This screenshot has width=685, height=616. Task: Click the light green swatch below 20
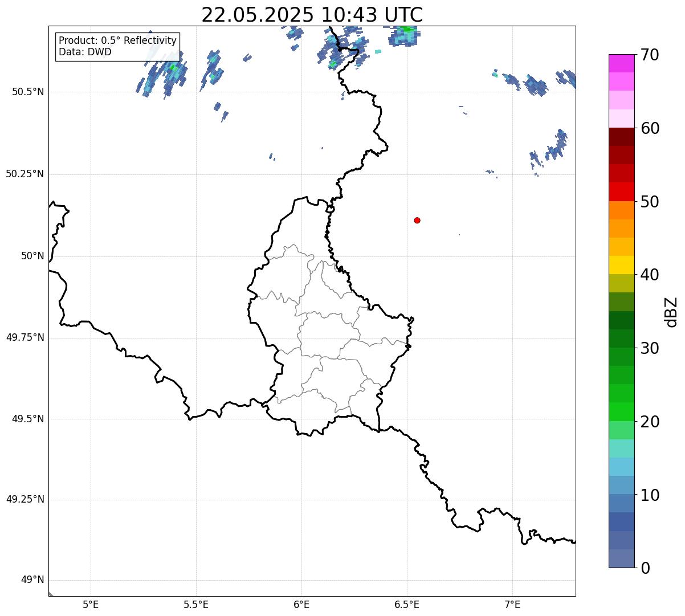click(x=621, y=430)
